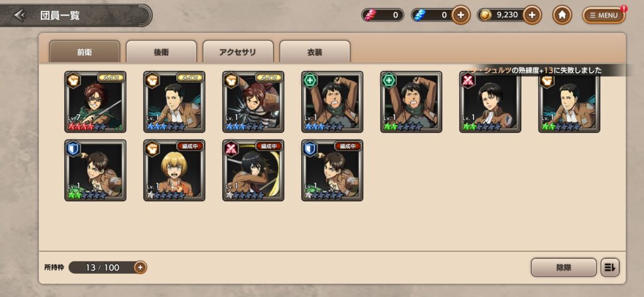This screenshot has width=644, height=297.
Task: Tap the red crystal currency counter
Action: click(x=382, y=15)
